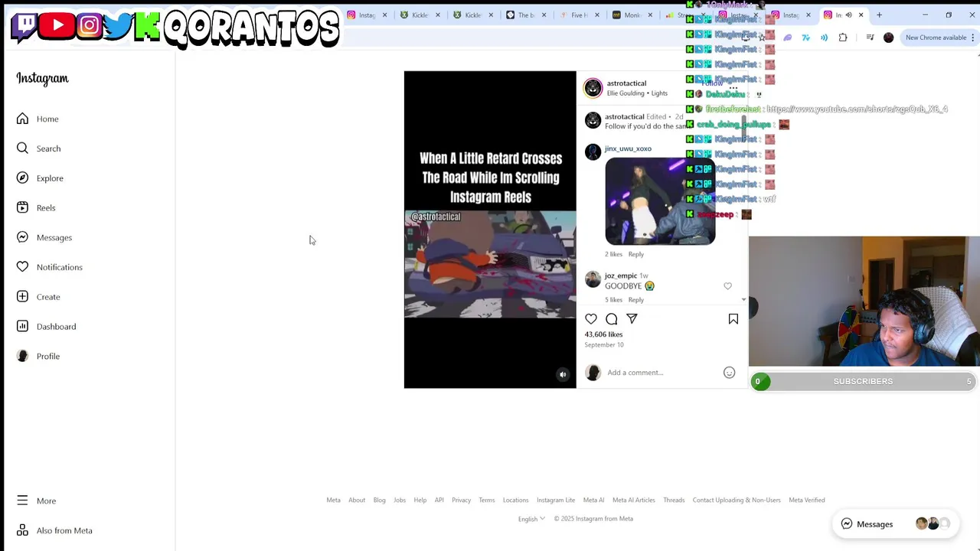This screenshot has height=551, width=980.
Task: Open astrotactical's avatar in post header
Action: [x=593, y=88]
